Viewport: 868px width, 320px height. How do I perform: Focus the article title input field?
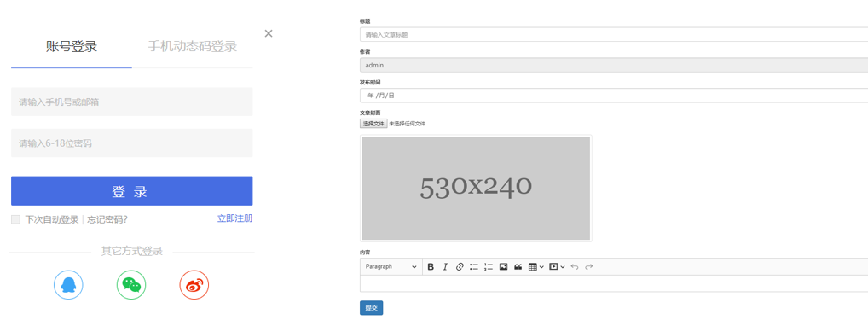614,34
